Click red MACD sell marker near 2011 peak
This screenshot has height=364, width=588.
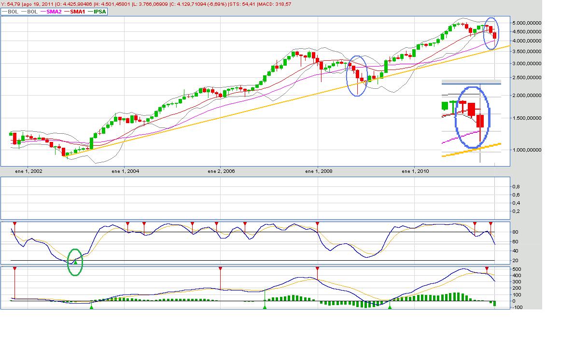[487, 268]
